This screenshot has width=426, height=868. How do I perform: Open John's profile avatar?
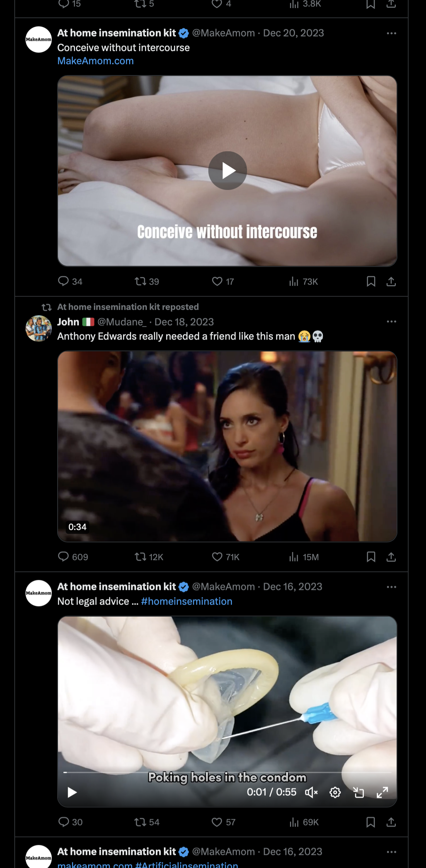pyautogui.click(x=39, y=328)
